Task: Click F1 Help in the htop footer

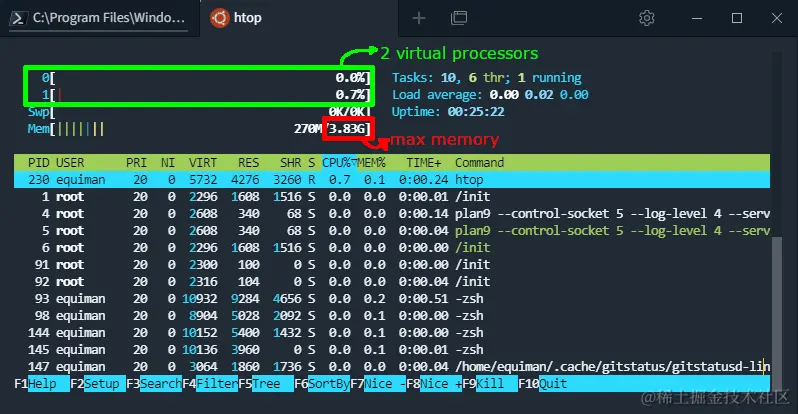Action: tap(42, 383)
